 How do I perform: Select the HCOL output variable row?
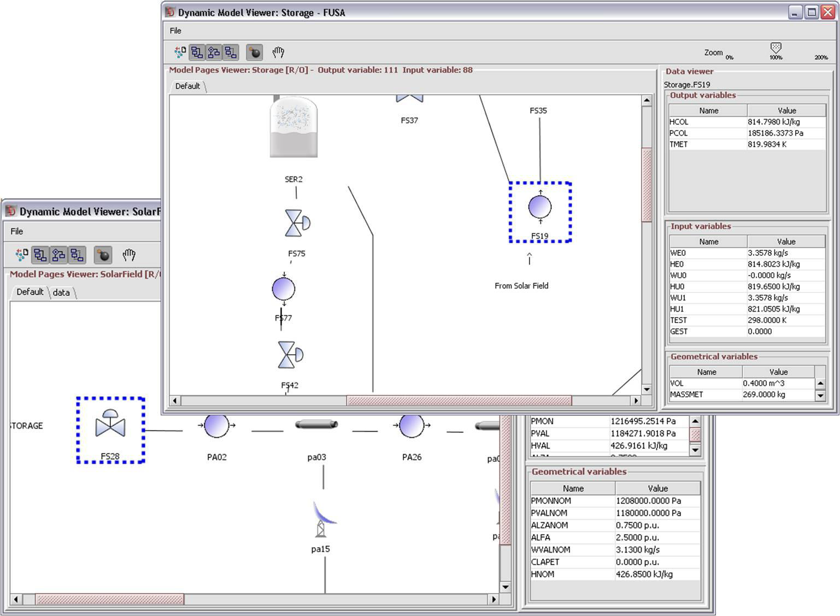tap(747, 122)
